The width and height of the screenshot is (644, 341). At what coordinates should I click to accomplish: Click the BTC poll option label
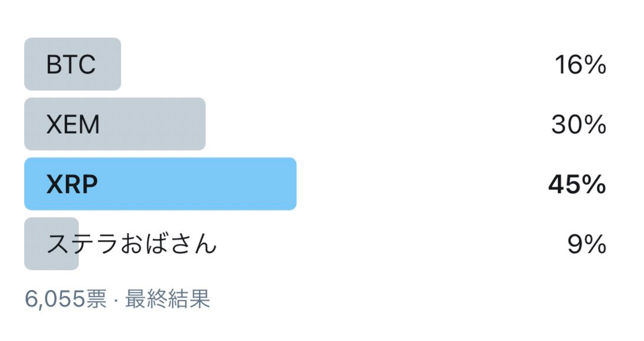[71, 65]
